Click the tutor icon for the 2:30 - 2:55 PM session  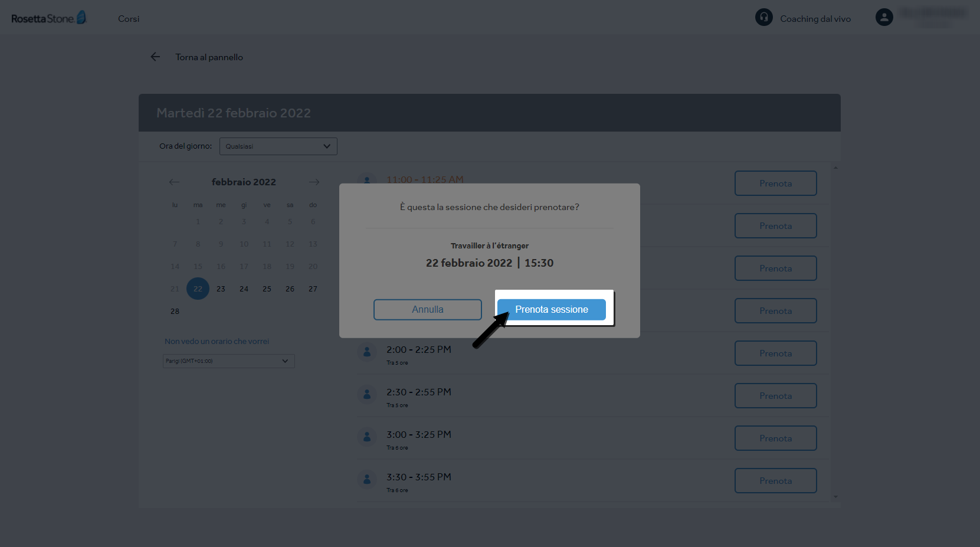click(x=367, y=394)
